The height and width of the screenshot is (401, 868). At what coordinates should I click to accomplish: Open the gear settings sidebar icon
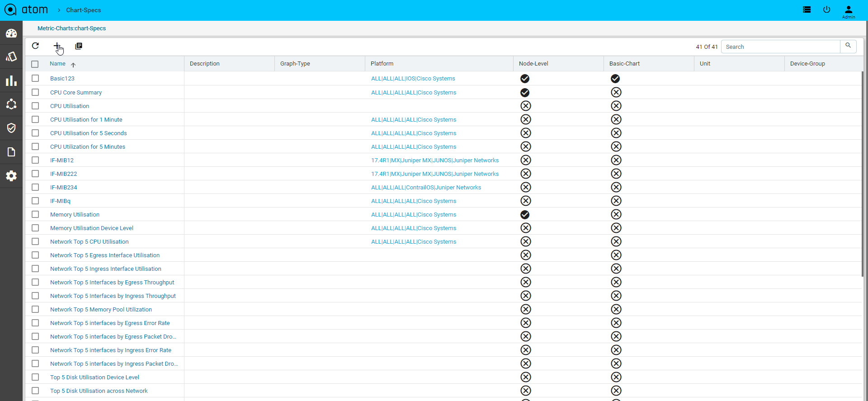pyautogui.click(x=11, y=176)
